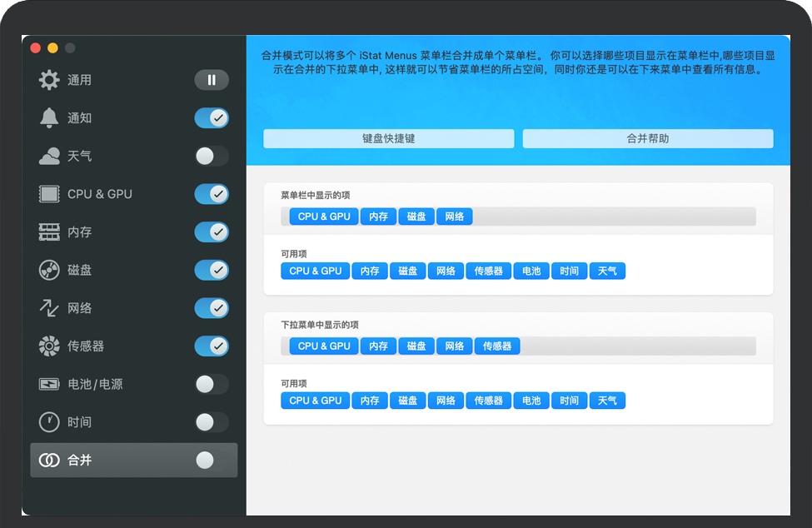Click the fan icon beside 传感器
This screenshot has height=528, width=812.
pyautogui.click(x=49, y=346)
